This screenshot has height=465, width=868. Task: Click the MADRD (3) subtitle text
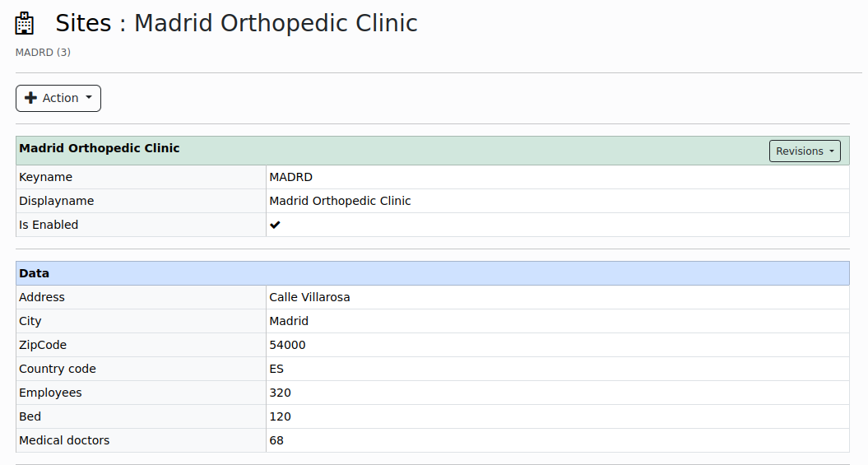[43, 53]
